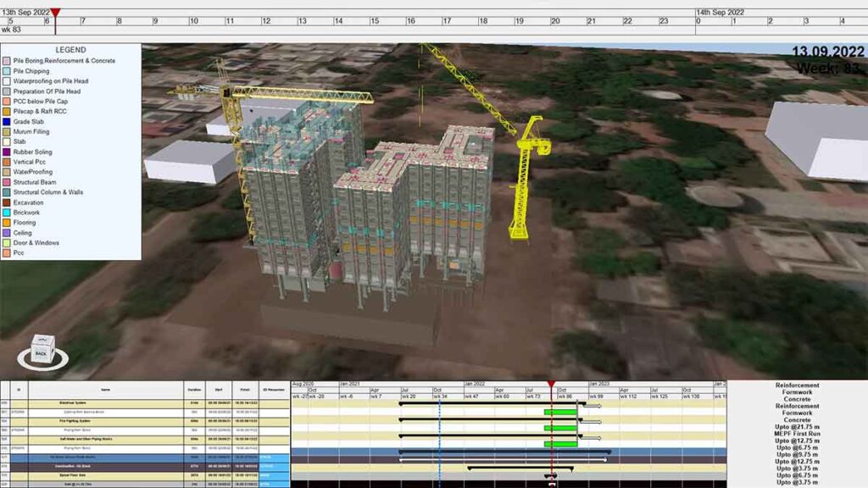868x488 pixels.
Task: Select the red date marker above the Gantt chart
Action: point(551,384)
